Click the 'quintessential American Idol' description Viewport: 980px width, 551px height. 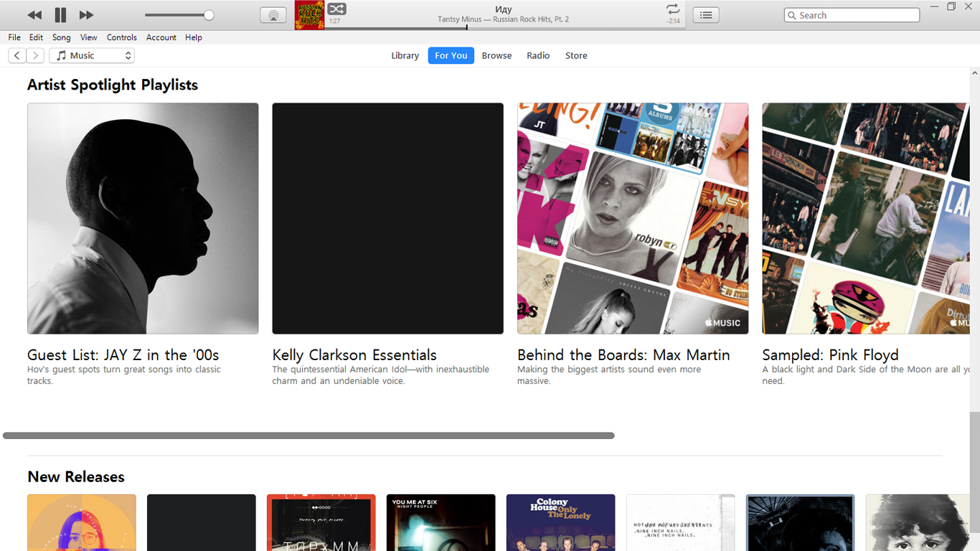tap(381, 375)
